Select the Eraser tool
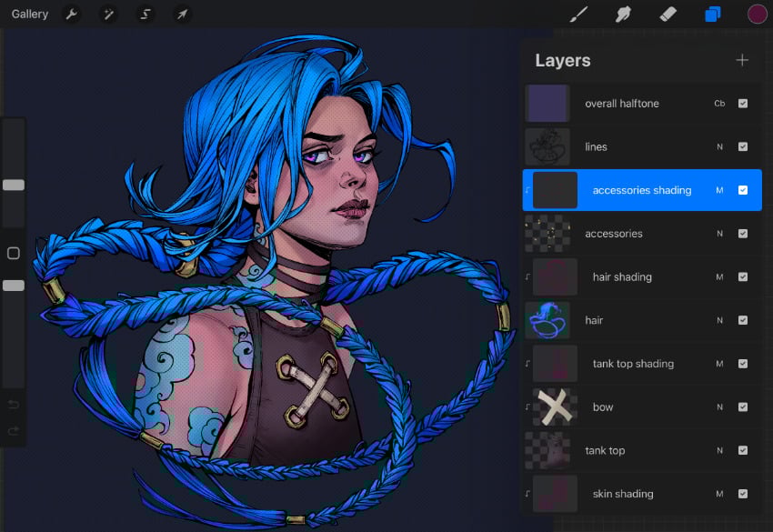This screenshot has height=532, width=773. [x=668, y=14]
